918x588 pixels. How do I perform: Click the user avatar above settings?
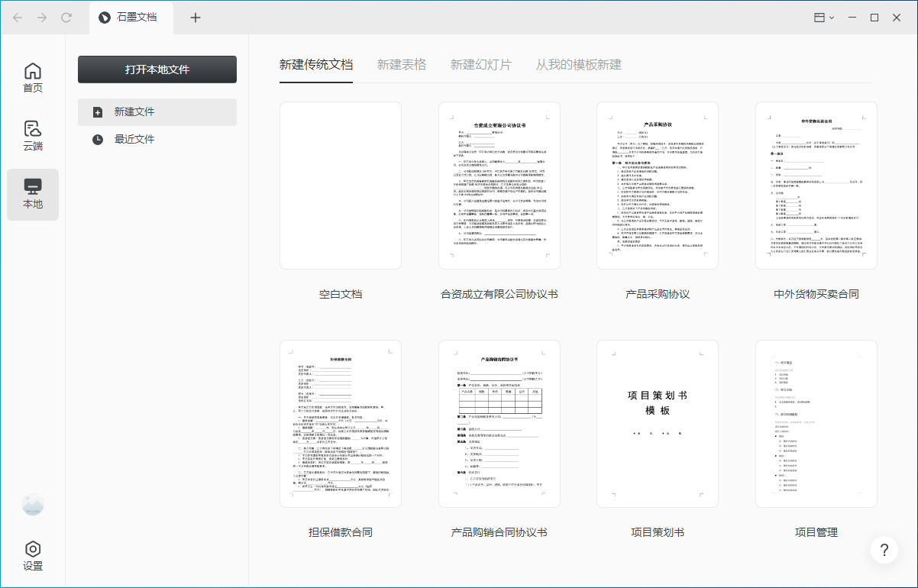click(33, 504)
